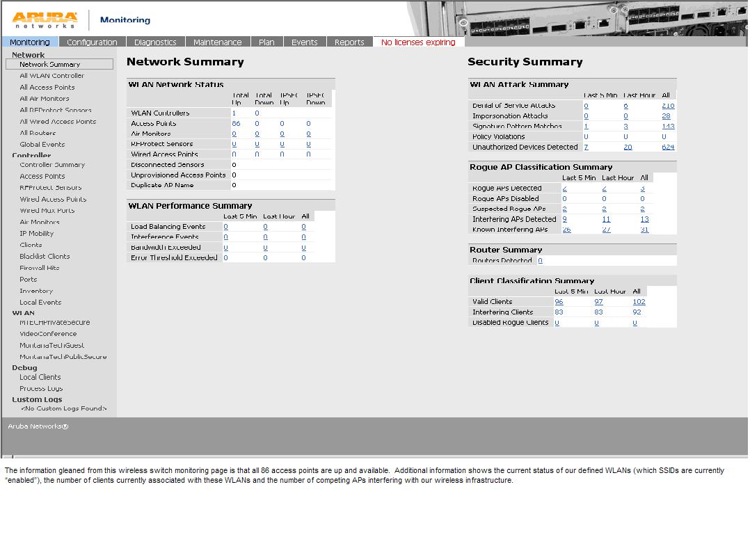
Task: Select Network Summary in sidebar
Action: point(59,64)
